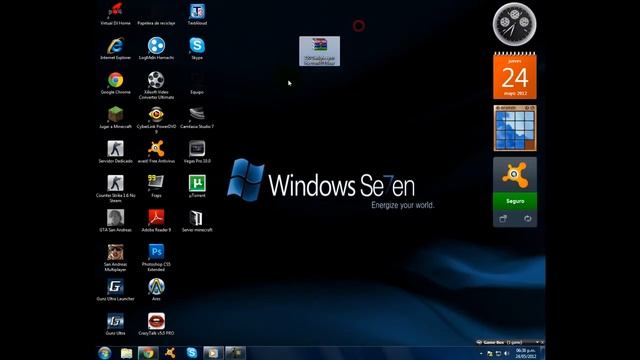Show hidden system tray icons
640x360 pixels.
point(481,354)
